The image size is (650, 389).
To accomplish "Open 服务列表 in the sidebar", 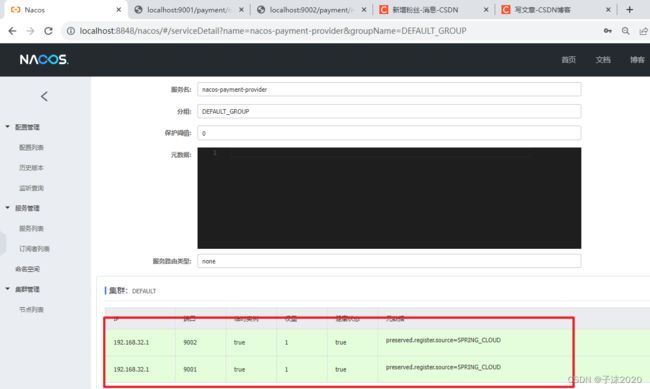I will [x=31, y=229].
